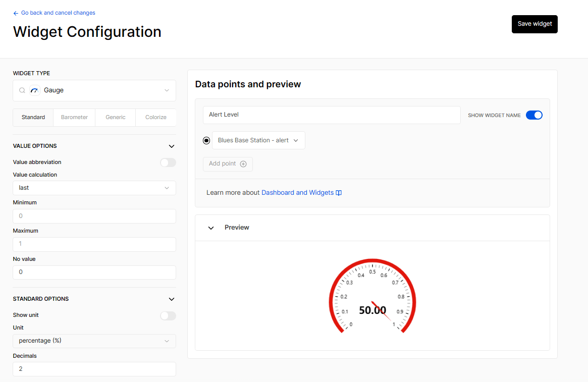Viewport: 588px width, 382px height.
Task: Switch to the Generic tab
Action: [116, 118]
